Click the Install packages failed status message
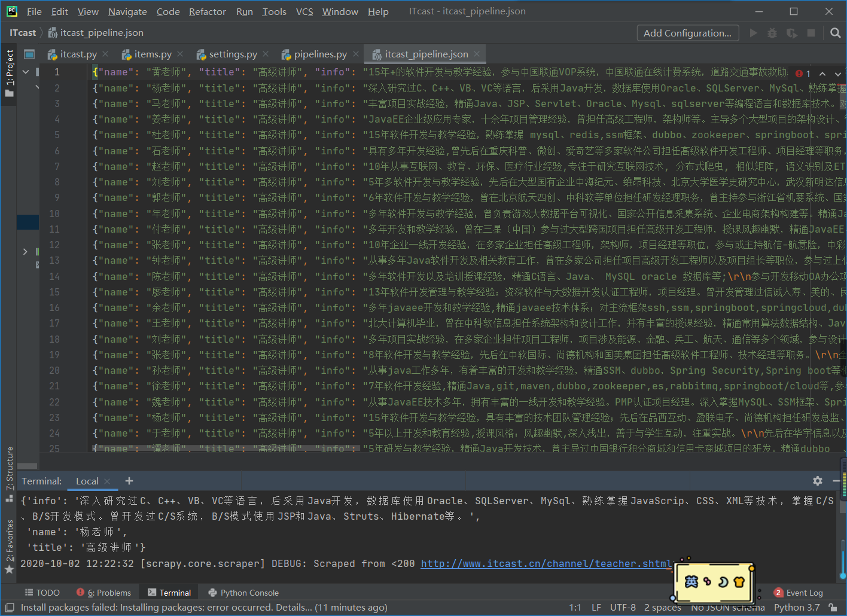The height and width of the screenshot is (616, 847). (x=204, y=608)
